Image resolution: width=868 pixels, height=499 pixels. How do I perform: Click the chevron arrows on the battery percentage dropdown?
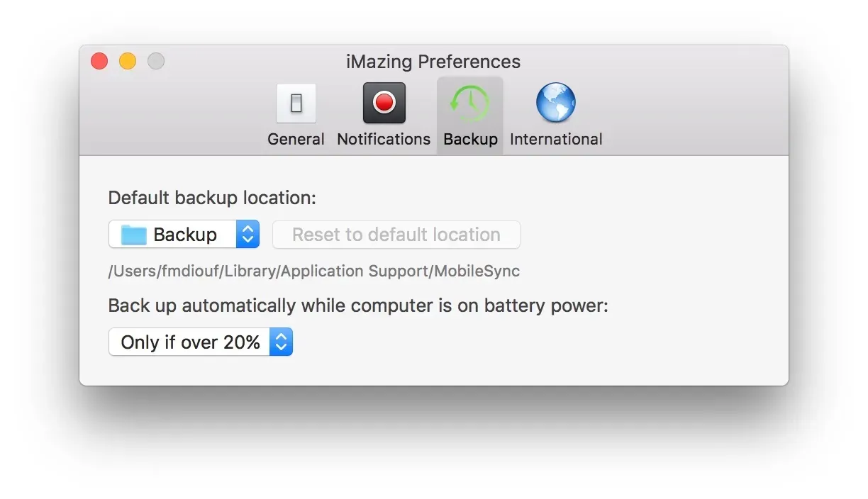click(281, 342)
